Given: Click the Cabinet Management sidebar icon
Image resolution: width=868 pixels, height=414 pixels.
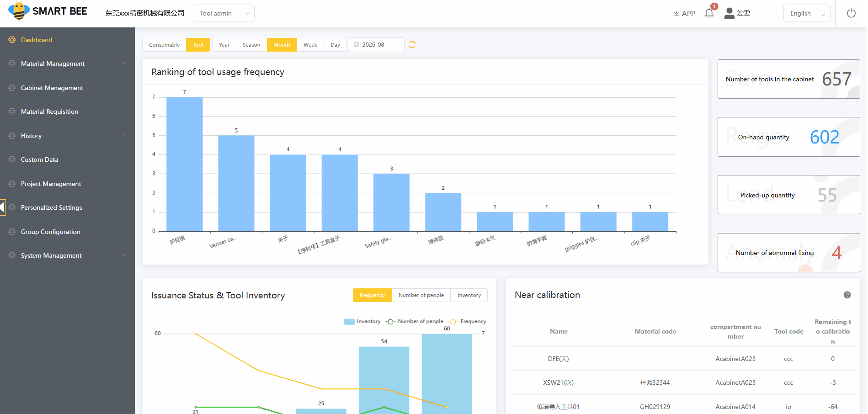Looking at the screenshot, I should (12, 88).
